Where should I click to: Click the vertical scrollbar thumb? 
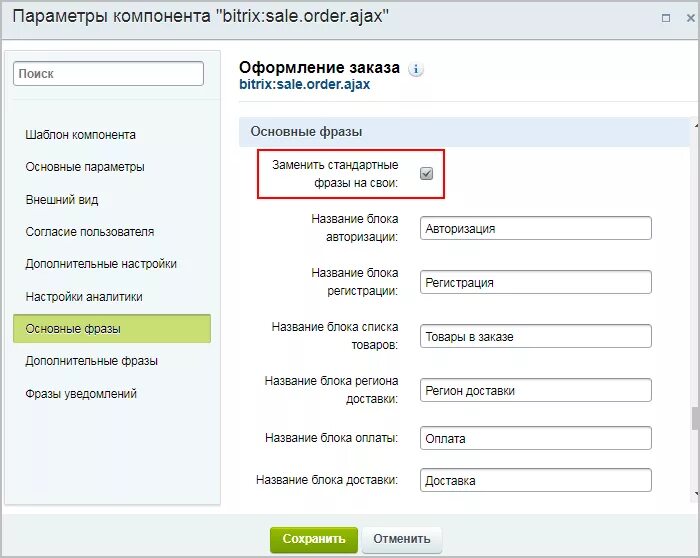(695, 419)
